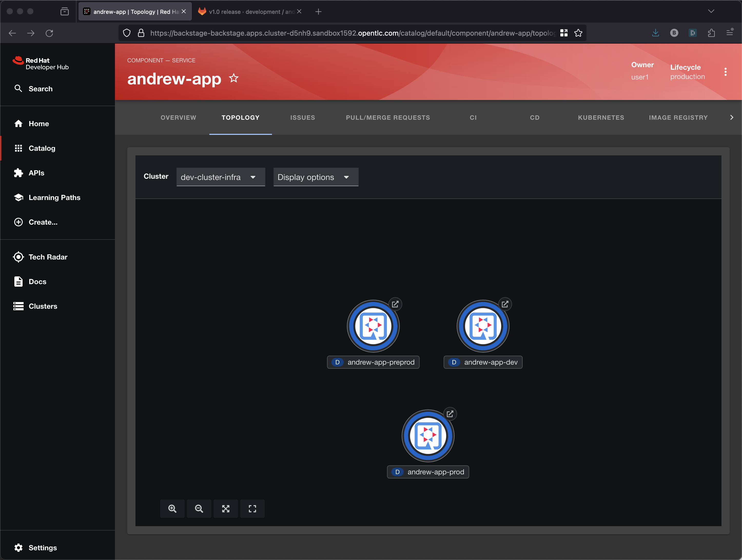742x560 pixels.
Task: Open the Tech Radar sidebar item
Action: pyautogui.click(x=48, y=257)
